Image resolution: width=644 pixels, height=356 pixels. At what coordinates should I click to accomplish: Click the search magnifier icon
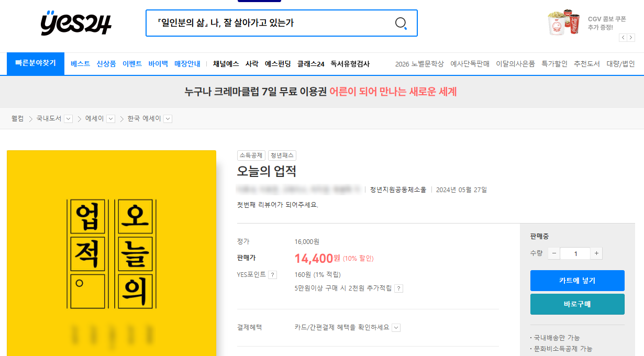(401, 23)
